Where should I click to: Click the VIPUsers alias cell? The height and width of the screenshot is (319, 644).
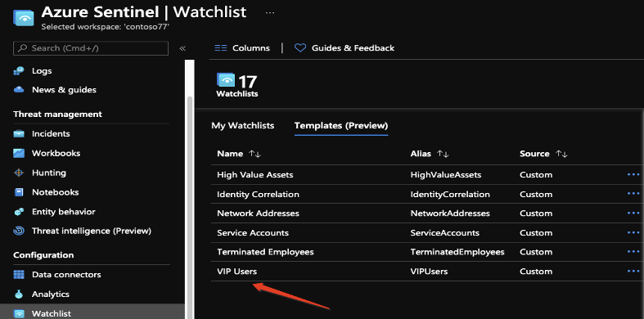coord(429,272)
